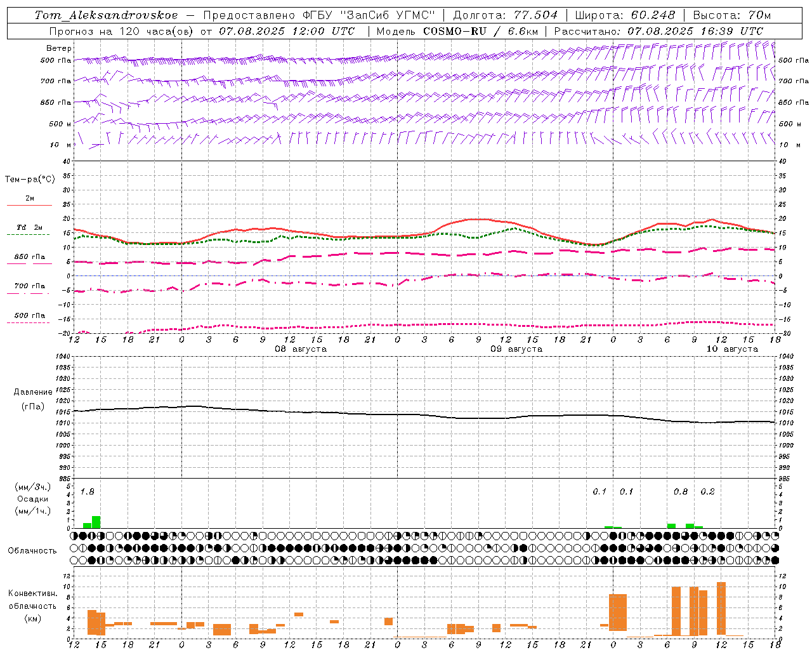The height and width of the screenshot is (650, 812).
Task: Click the 'Конвективн.' convective cloud label
Action: tap(32, 594)
